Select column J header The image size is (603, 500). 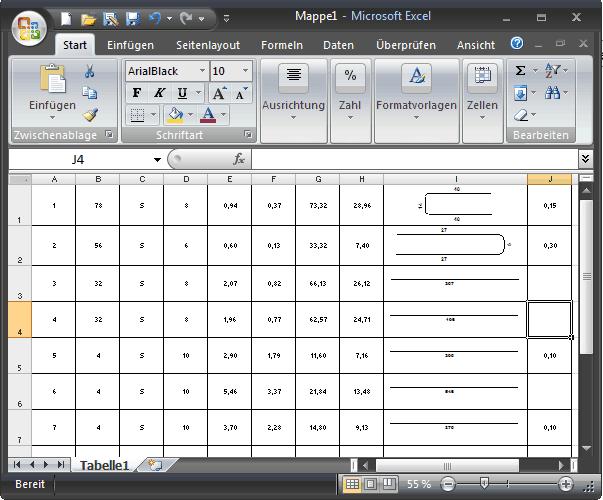pyautogui.click(x=550, y=179)
